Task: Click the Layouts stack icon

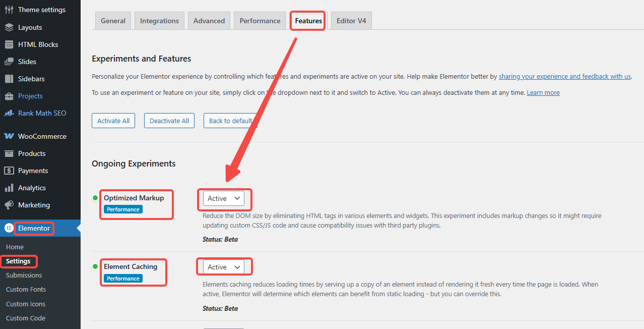Action: (9, 27)
